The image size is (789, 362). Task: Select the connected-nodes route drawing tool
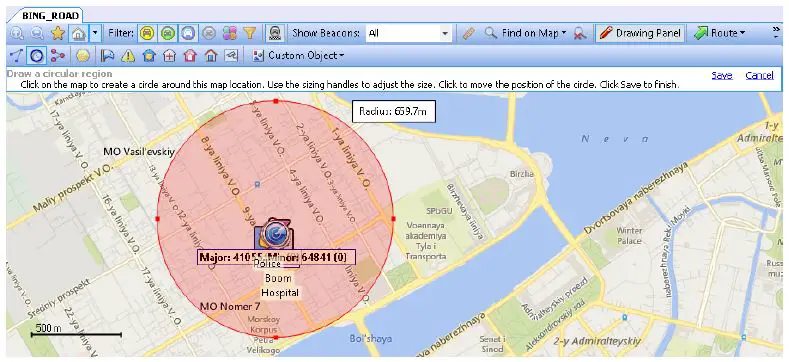click(x=57, y=55)
